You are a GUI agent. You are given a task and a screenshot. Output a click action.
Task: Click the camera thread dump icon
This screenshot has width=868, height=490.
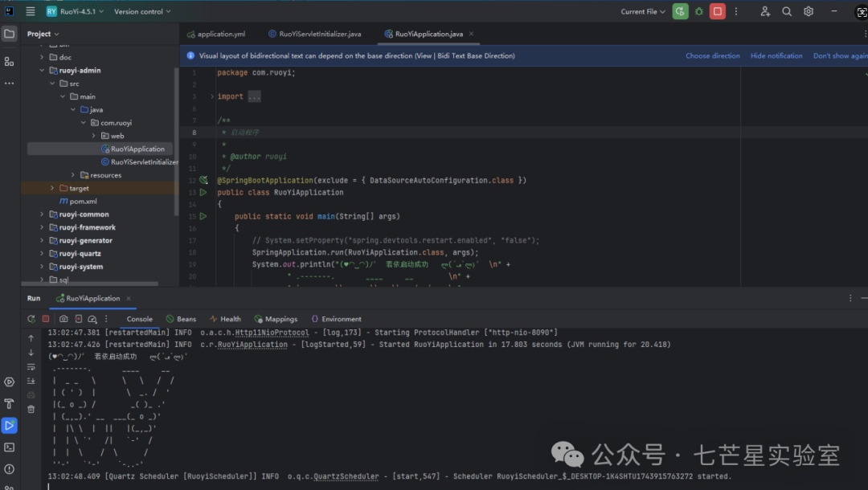pos(63,319)
